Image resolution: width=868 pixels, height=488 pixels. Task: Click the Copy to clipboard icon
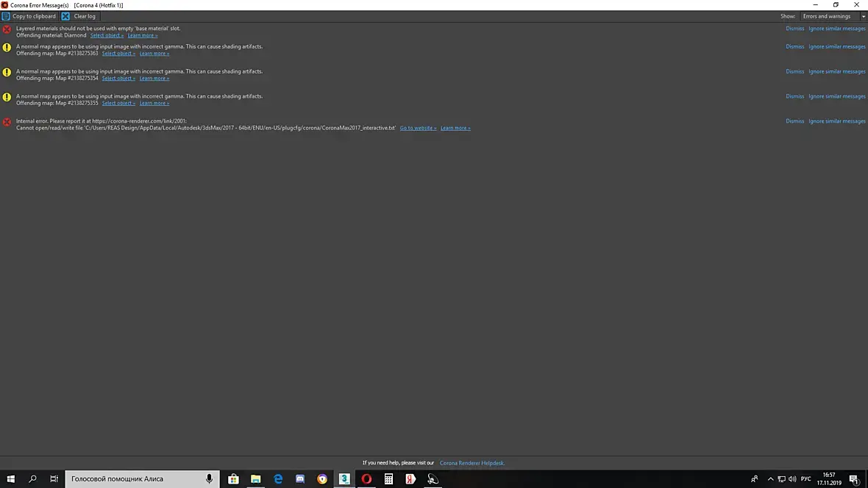point(6,16)
